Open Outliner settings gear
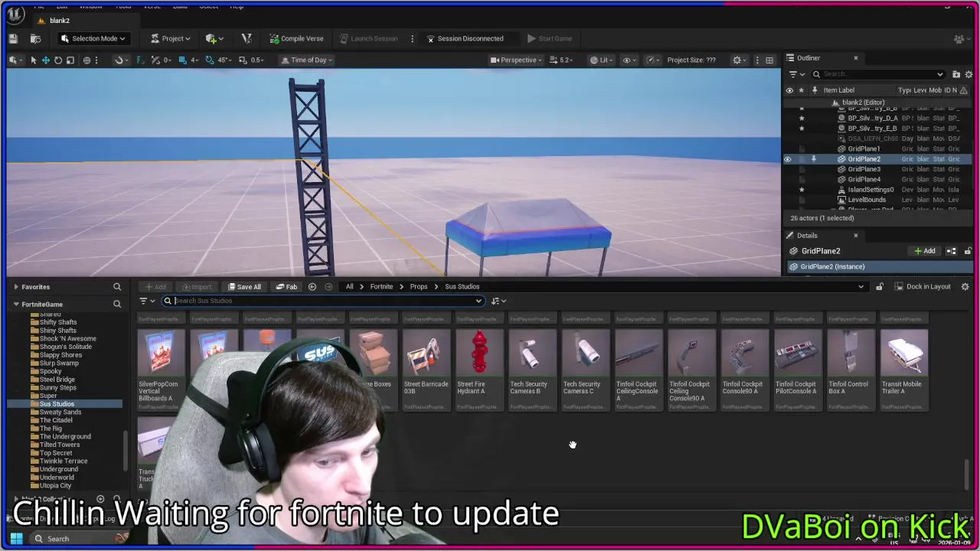This screenshot has width=980, height=551. 968,74
